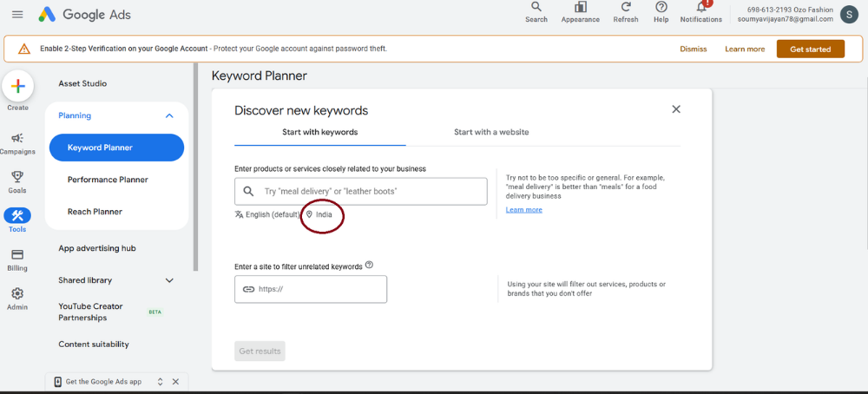This screenshot has height=394, width=868.
Task: Expand the Shared library section
Action: (169, 280)
